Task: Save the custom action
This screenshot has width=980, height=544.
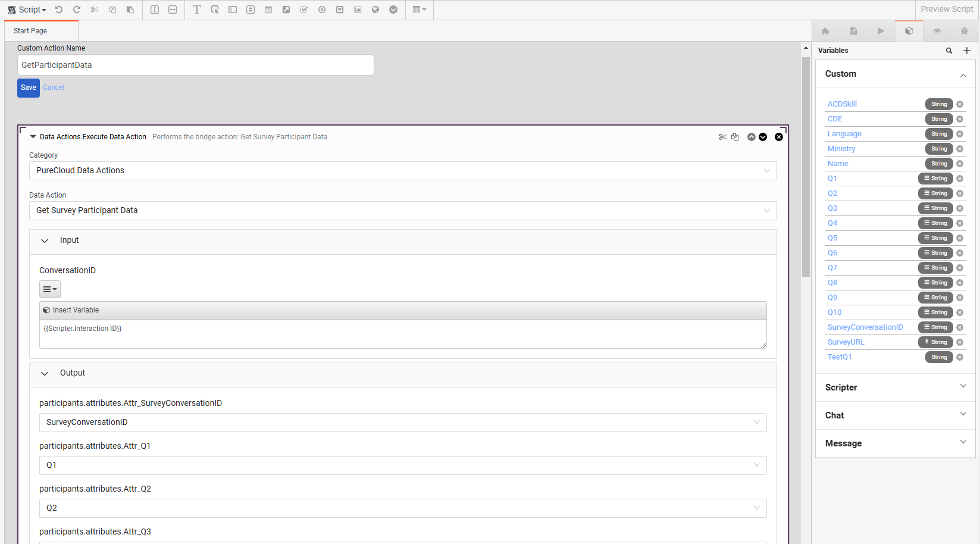Action: [x=29, y=87]
